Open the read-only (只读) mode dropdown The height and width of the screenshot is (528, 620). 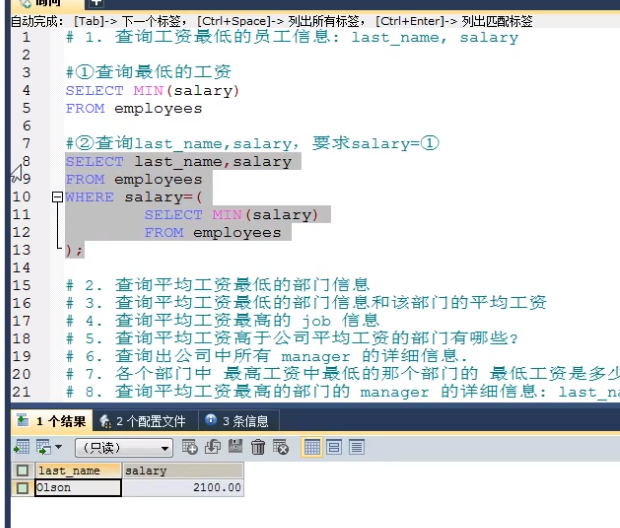point(124,448)
